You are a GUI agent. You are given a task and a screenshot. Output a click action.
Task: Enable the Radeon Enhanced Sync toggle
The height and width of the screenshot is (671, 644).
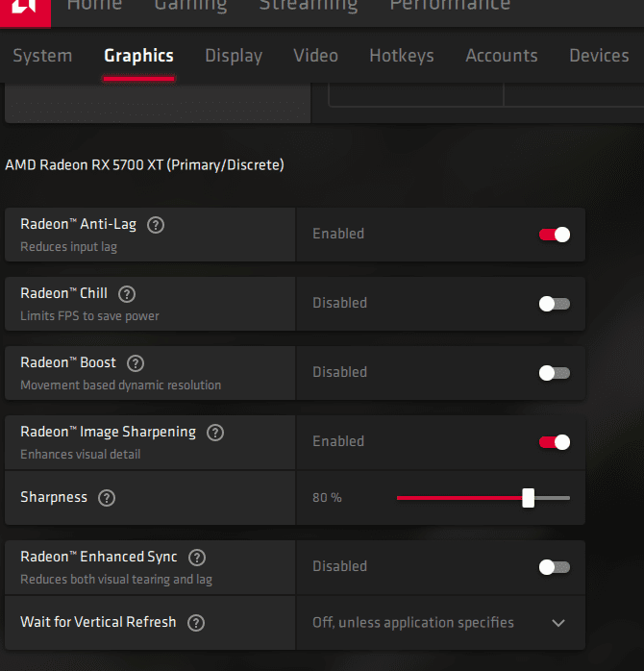(555, 567)
